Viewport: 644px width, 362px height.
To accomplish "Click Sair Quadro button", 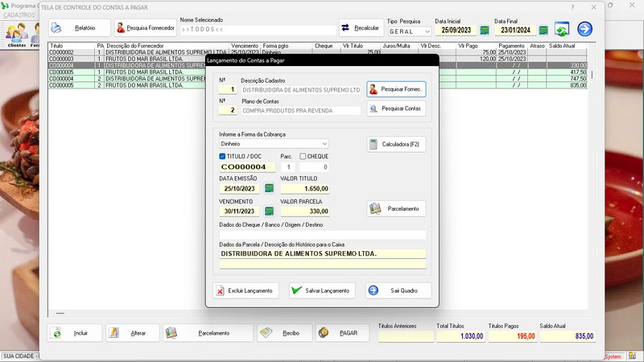I will pyautogui.click(x=398, y=290).
